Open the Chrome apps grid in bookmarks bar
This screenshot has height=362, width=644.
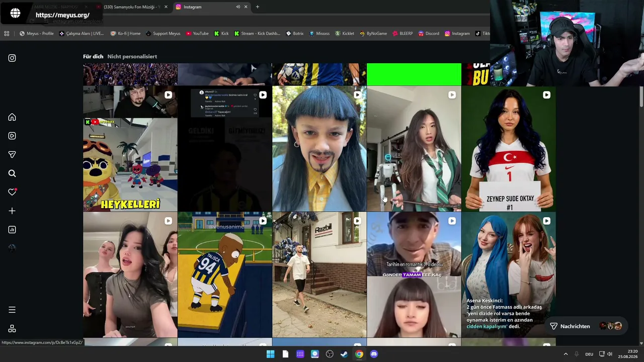[7, 34]
